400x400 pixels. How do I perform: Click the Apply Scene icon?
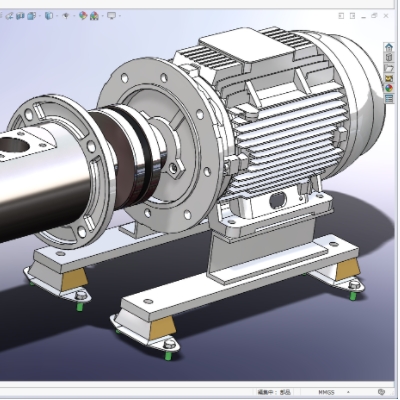(94, 16)
